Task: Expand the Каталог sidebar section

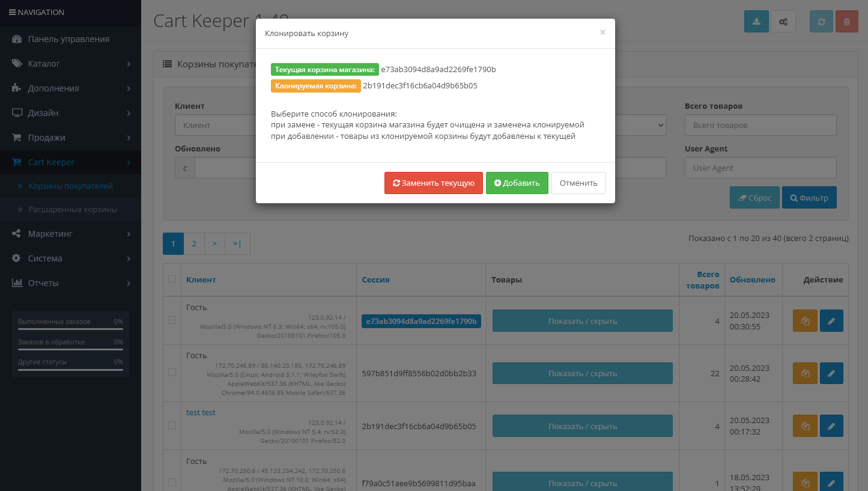Action: tap(70, 63)
